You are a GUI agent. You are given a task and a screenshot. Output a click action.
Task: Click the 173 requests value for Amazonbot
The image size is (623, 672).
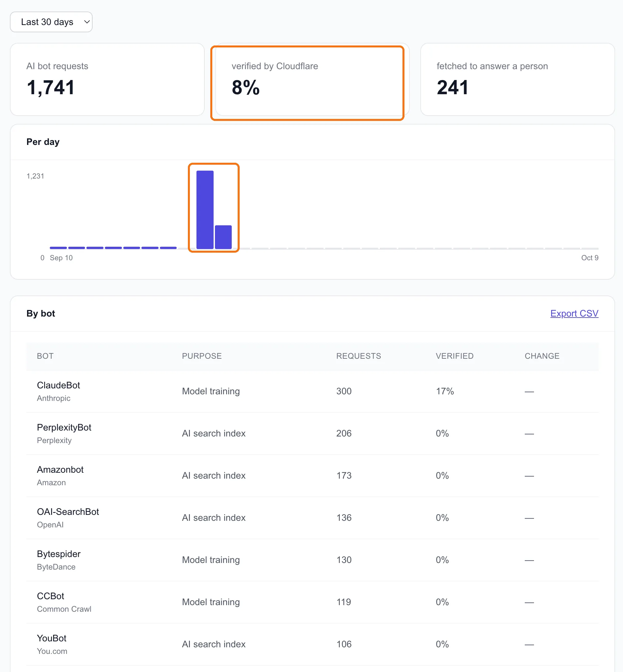click(344, 475)
